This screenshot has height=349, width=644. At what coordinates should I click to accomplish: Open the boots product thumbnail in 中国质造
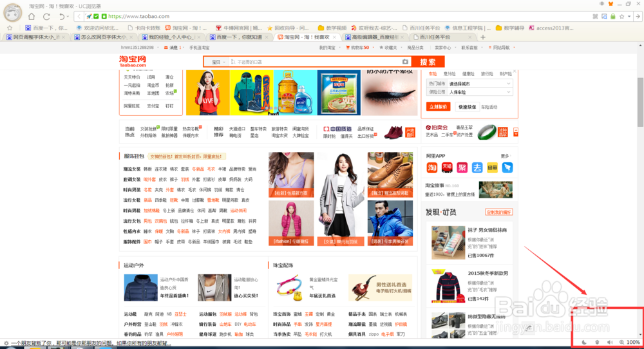coord(393,132)
